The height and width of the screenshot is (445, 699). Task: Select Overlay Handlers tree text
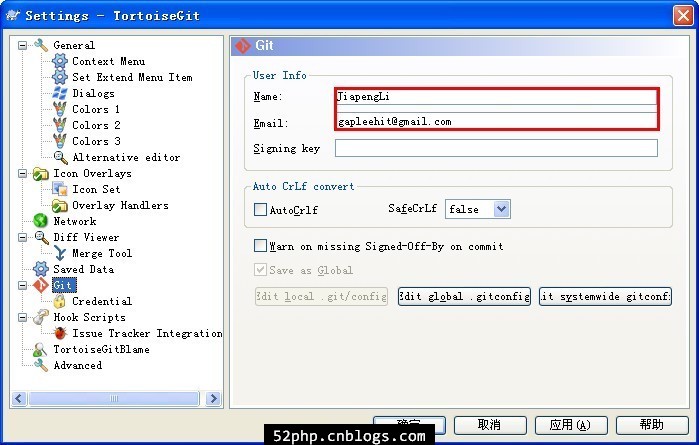point(120,206)
